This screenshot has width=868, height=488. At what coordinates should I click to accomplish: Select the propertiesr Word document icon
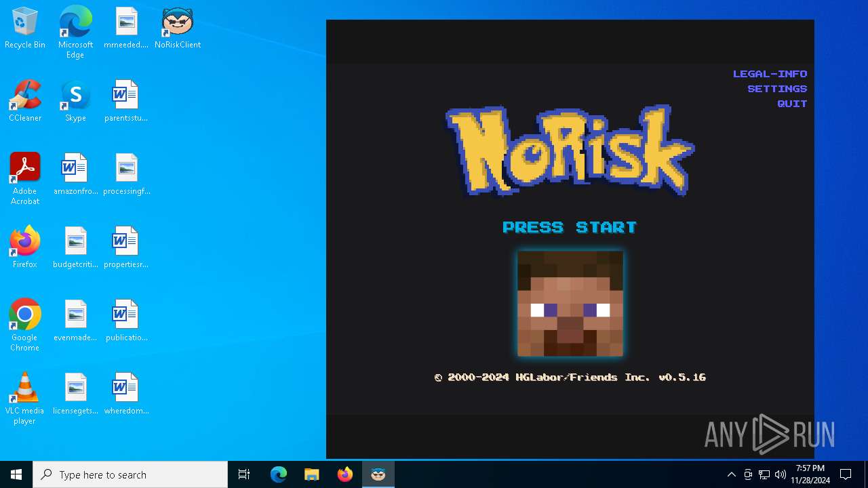pyautogui.click(x=126, y=248)
